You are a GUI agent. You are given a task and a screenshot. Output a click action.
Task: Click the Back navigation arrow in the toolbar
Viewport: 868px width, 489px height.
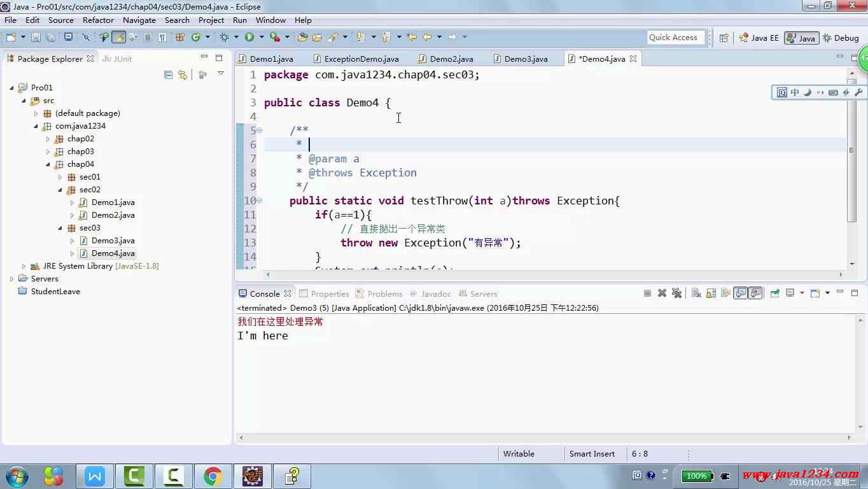tap(427, 37)
